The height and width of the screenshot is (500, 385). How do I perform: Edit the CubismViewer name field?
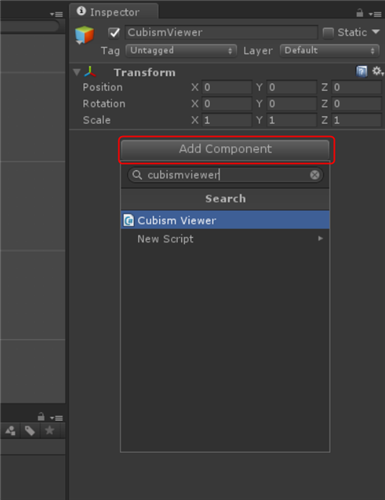(x=221, y=33)
